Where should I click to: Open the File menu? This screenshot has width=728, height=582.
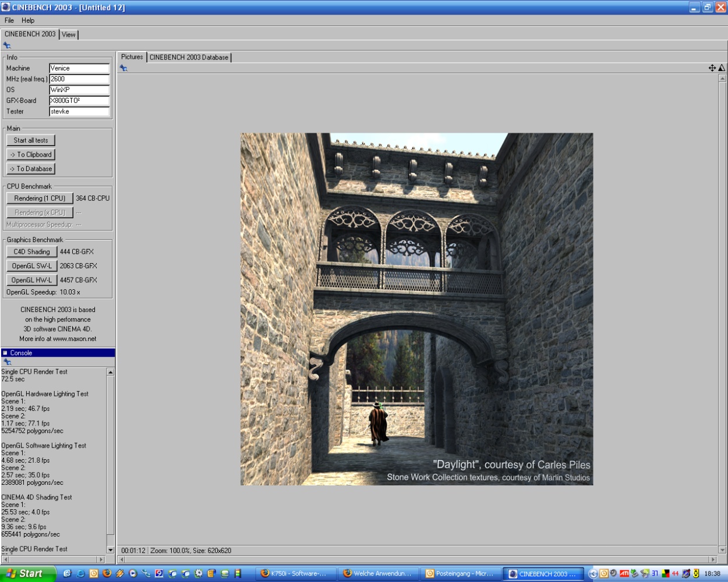(9, 20)
